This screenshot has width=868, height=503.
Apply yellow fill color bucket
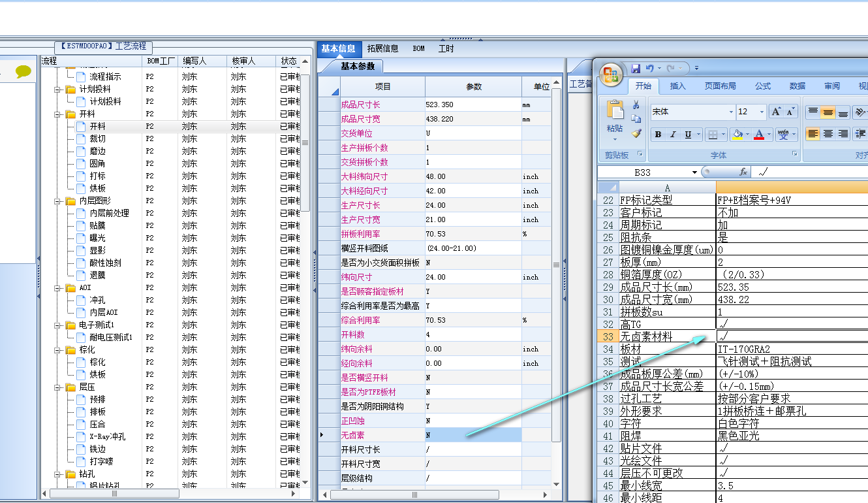737,135
